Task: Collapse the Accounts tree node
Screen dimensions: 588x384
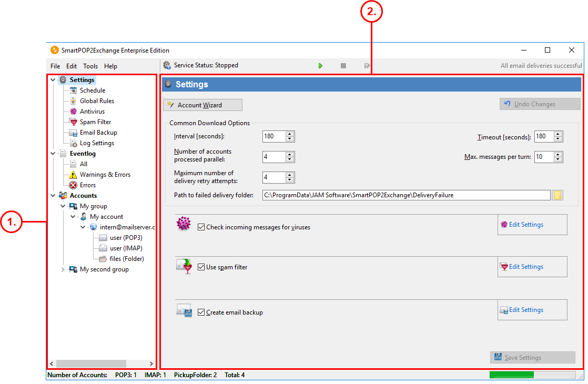Action: point(53,195)
